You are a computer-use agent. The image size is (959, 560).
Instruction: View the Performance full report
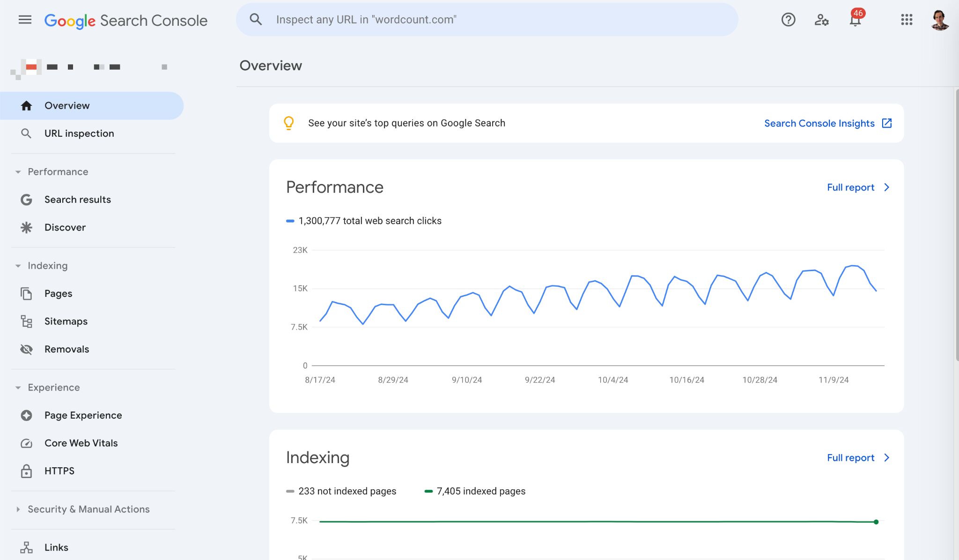click(x=850, y=187)
